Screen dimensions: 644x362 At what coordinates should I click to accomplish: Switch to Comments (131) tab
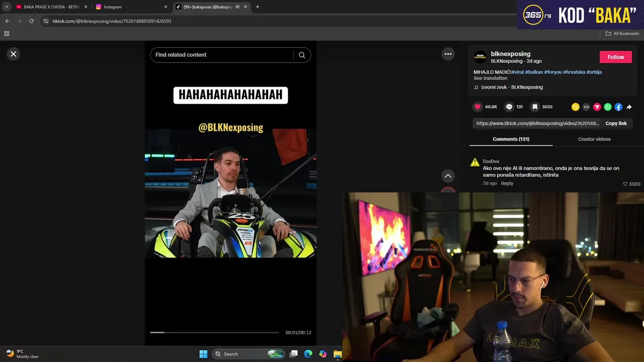coord(511,139)
